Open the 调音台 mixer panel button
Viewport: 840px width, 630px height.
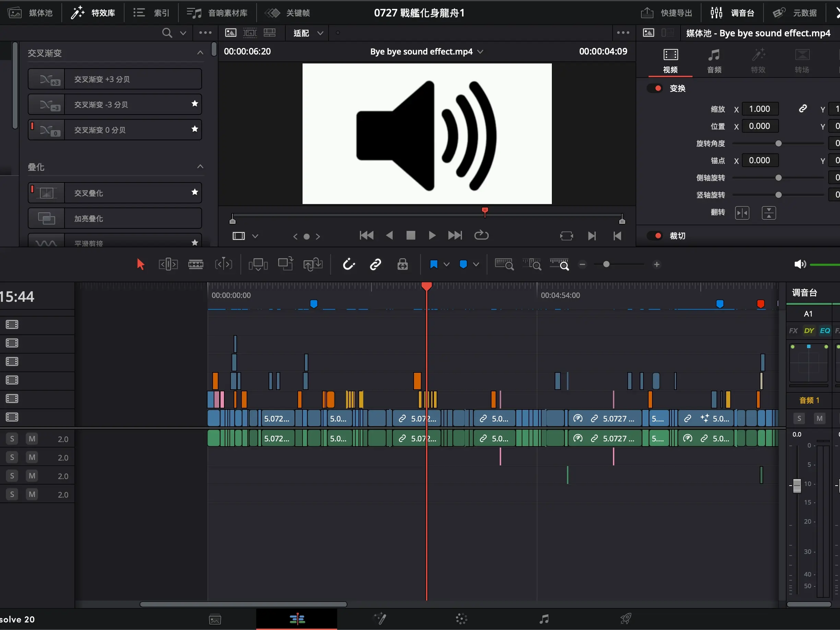(733, 13)
